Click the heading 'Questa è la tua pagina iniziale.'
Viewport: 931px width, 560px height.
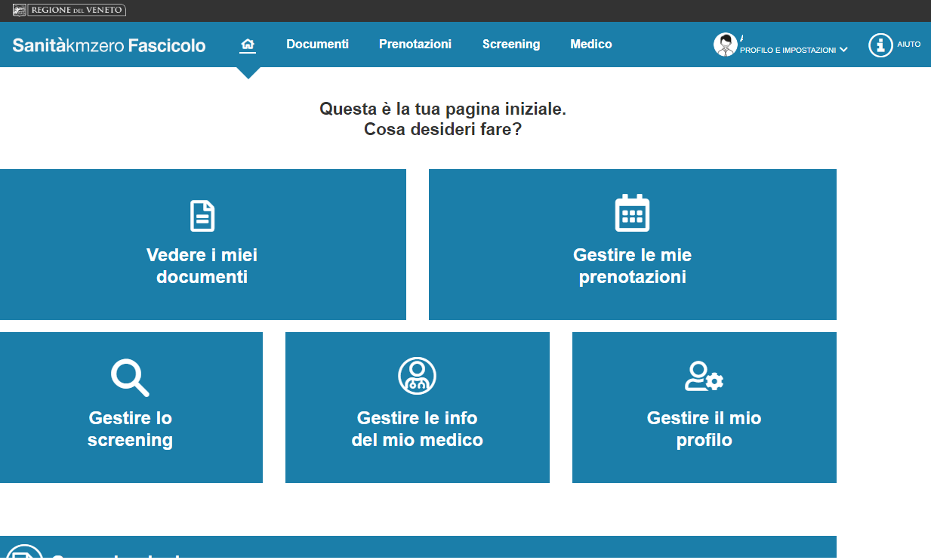443,109
